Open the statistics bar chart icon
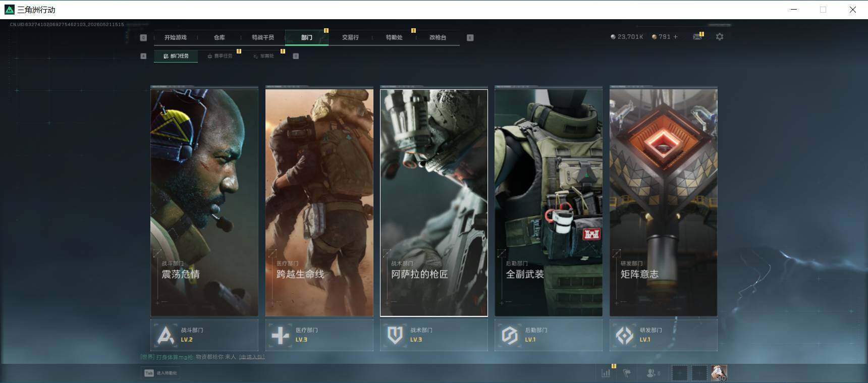The image size is (868, 383). pyautogui.click(x=606, y=373)
